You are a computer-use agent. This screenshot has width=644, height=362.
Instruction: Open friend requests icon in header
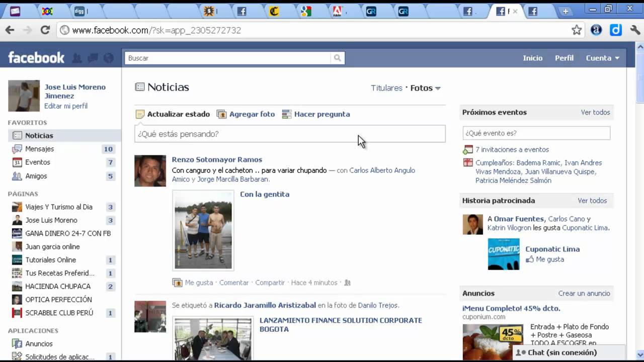tap(77, 58)
